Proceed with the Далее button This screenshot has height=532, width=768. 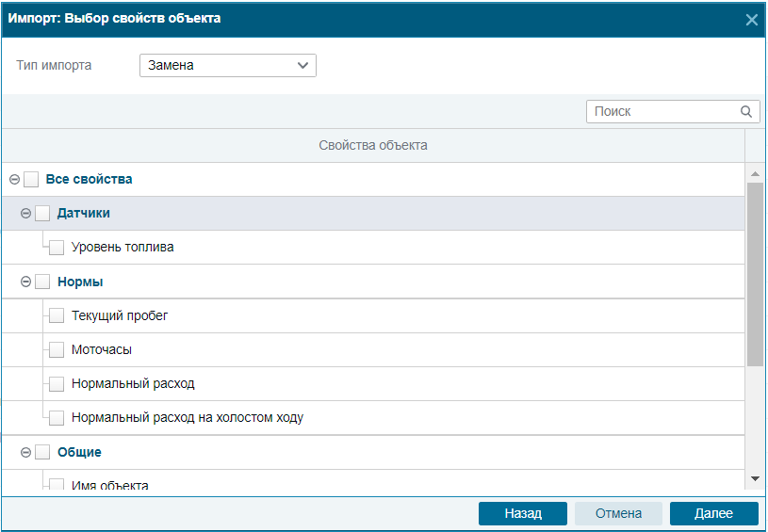coord(713,513)
